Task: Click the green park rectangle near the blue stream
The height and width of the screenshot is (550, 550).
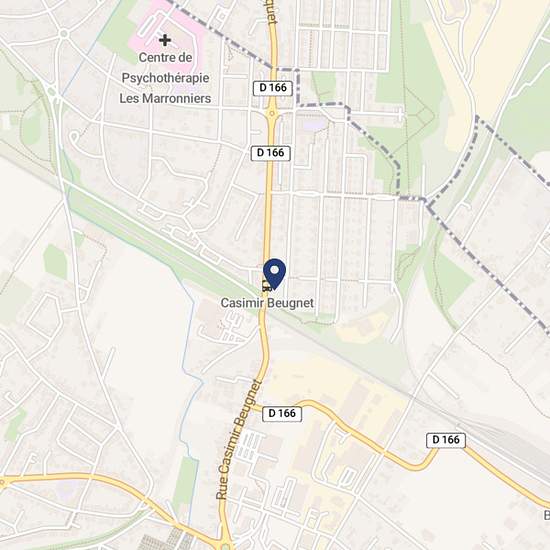Action: 186,481
